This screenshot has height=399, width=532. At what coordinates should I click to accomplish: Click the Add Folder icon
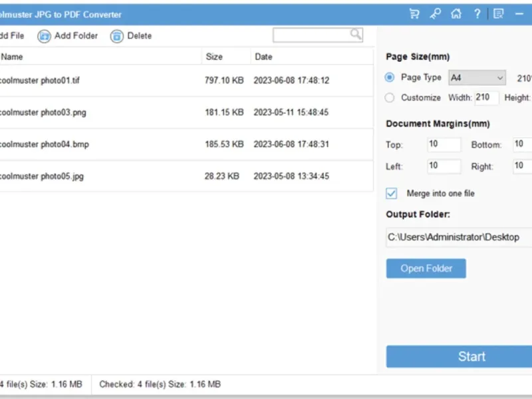pos(44,36)
